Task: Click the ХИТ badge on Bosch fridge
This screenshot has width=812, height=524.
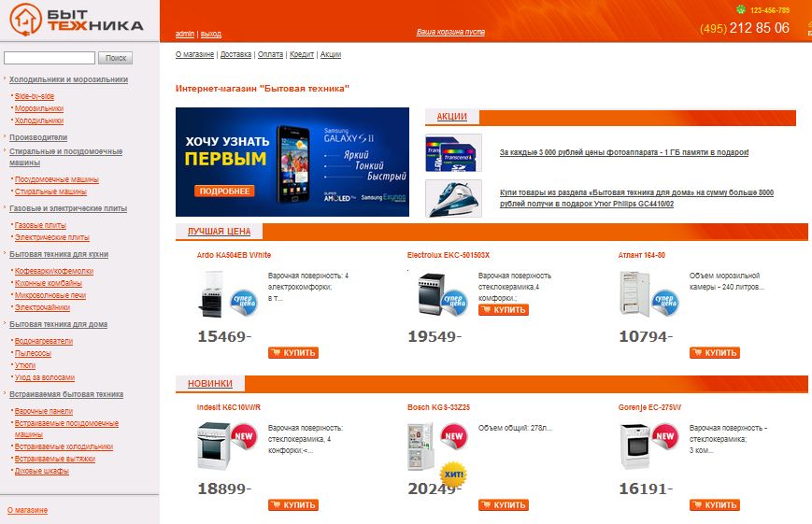Action: point(453,474)
